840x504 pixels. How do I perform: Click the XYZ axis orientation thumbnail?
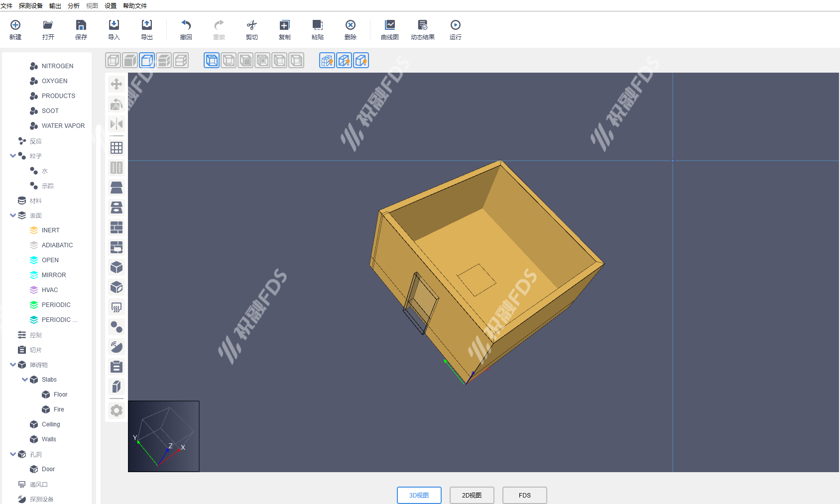click(164, 436)
